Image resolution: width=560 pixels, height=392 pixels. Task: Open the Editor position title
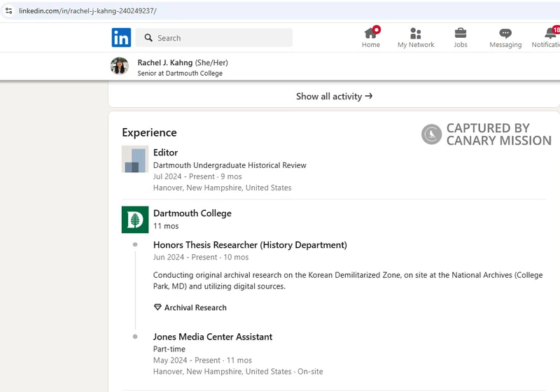166,153
